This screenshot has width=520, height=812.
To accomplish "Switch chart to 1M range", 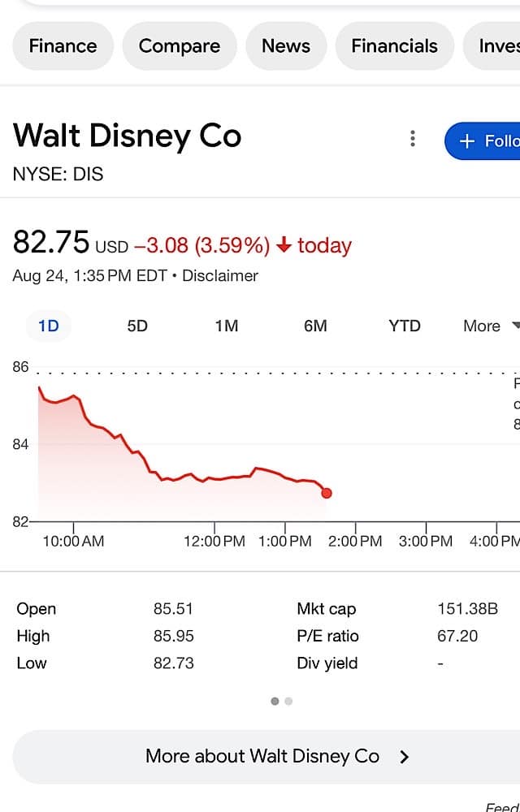I will 227,326.
